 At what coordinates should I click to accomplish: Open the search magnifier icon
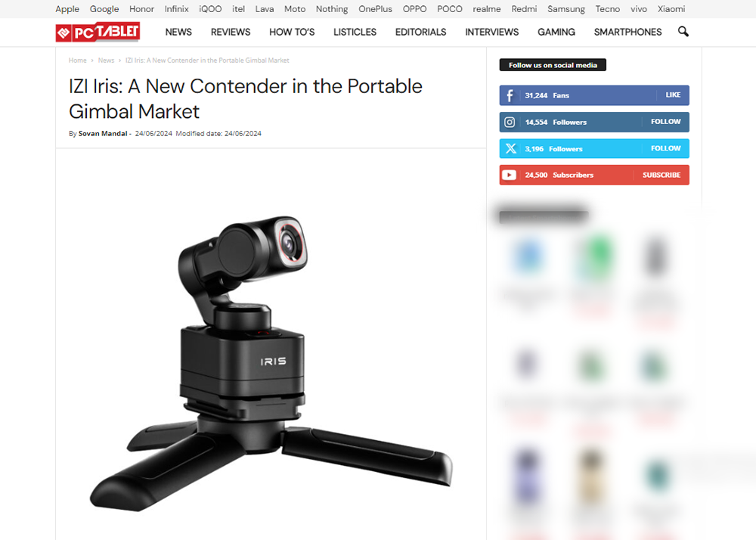(683, 32)
